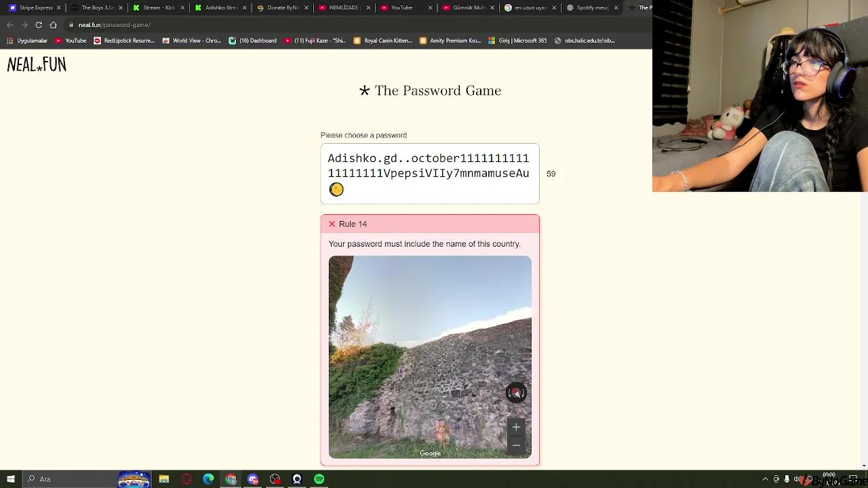Open the Amity Premium bookmark
The width and height of the screenshot is (868, 488).
[450, 41]
